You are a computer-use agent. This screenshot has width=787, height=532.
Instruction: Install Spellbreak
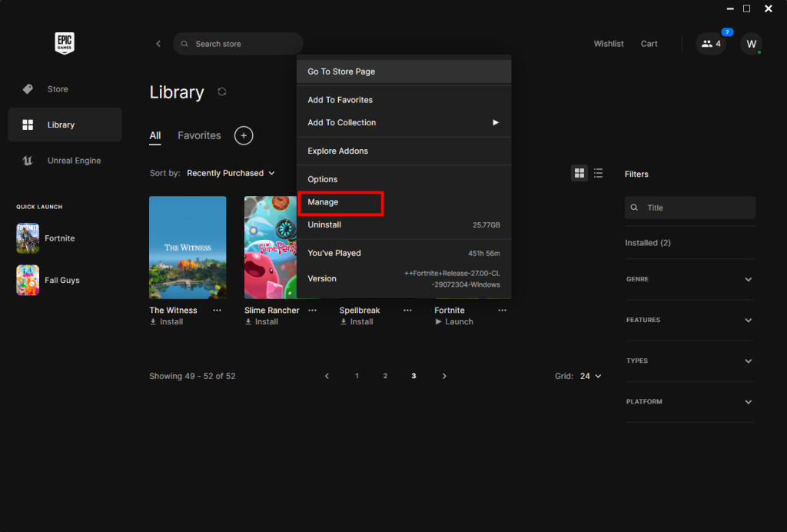357,321
